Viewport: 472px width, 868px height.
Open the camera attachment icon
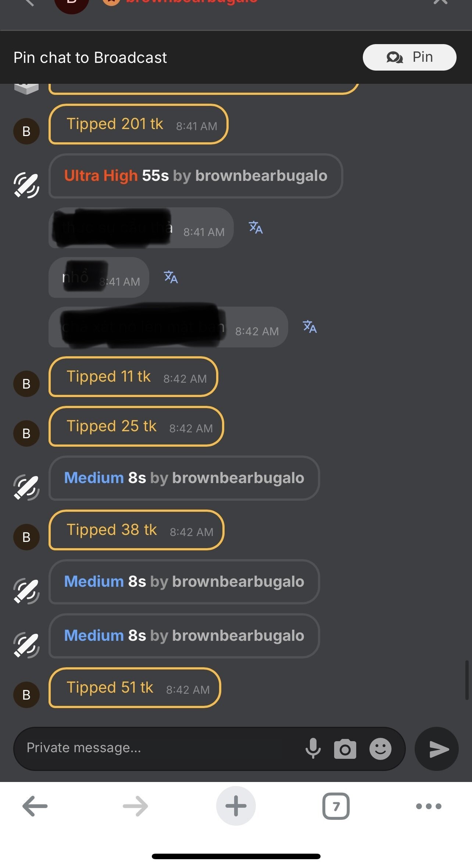tap(345, 749)
